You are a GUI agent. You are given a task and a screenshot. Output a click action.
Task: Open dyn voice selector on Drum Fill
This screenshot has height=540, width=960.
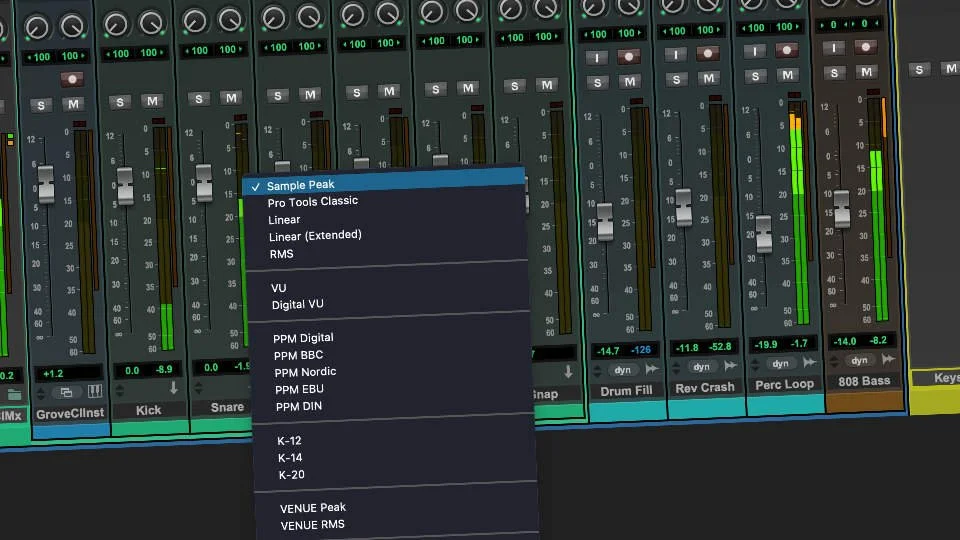(x=623, y=370)
